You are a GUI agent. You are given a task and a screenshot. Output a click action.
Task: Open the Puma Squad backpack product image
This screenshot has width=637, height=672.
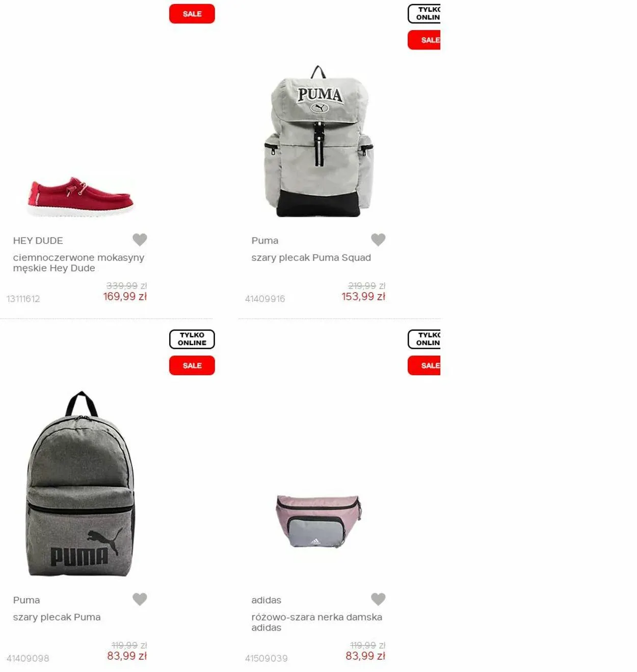pos(319,141)
